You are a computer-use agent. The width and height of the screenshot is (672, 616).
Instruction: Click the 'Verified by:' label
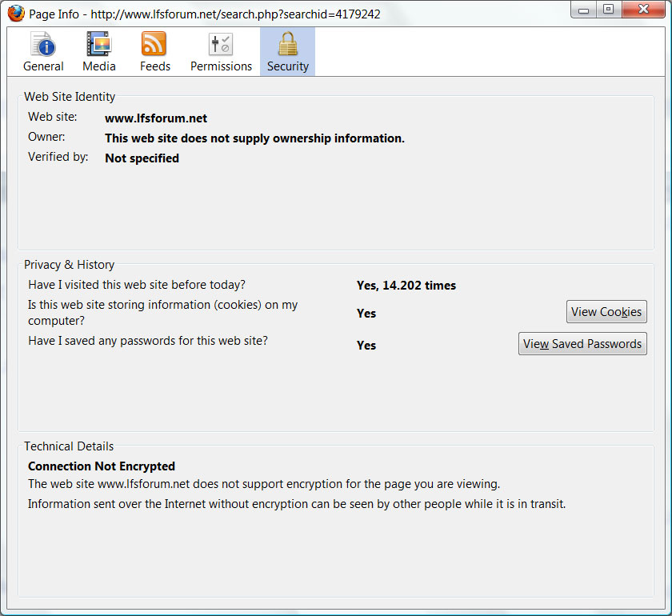pyautogui.click(x=58, y=157)
